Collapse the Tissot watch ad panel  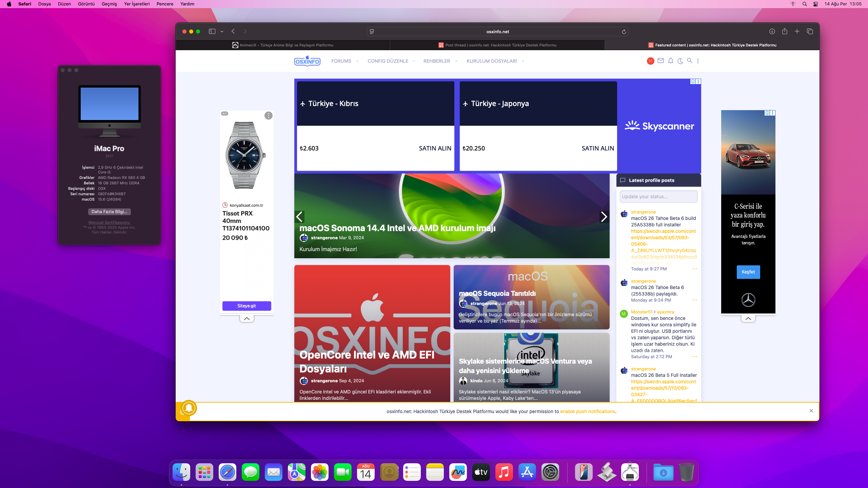(x=247, y=319)
